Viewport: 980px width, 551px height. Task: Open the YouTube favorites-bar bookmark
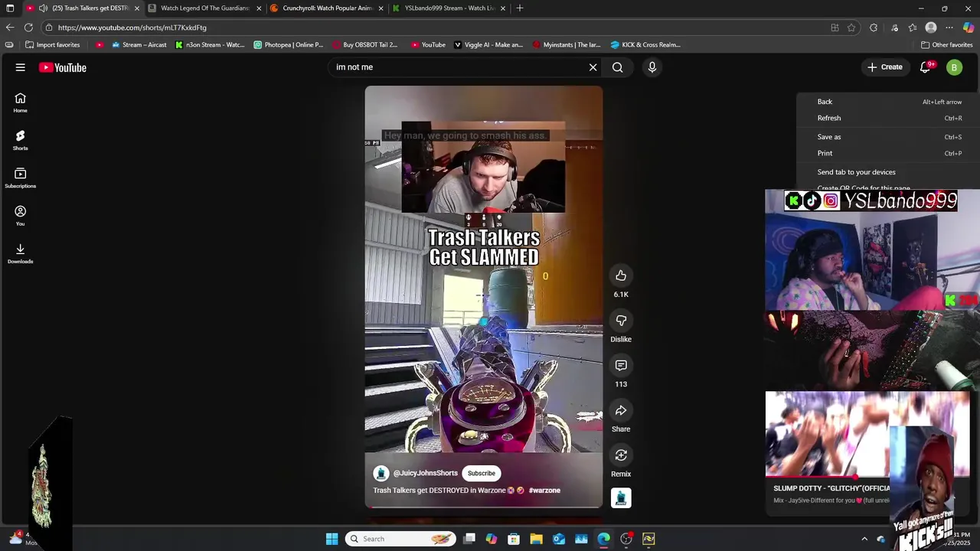(x=428, y=45)
